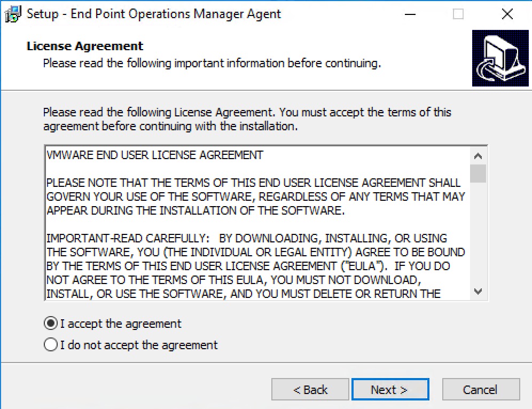Viewport: 532px width, 409px height.
Task: Go to the previous step with Back
Action: pos(310,389)
